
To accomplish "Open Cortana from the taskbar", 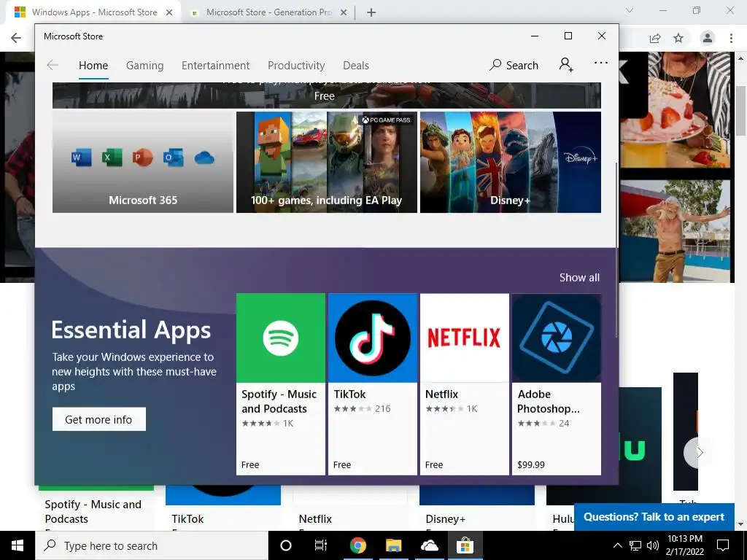I will click(x=286, y=545).
